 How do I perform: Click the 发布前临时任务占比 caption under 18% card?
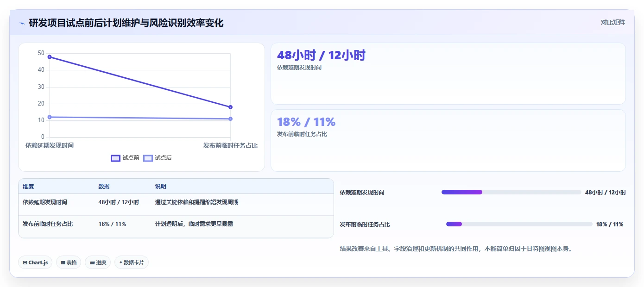pos(302,134)
